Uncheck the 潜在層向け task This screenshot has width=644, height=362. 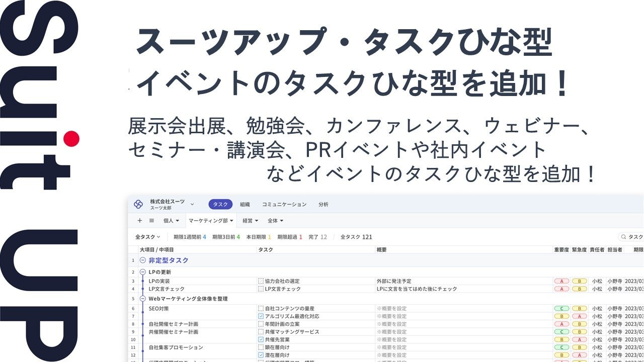[261, 355]
